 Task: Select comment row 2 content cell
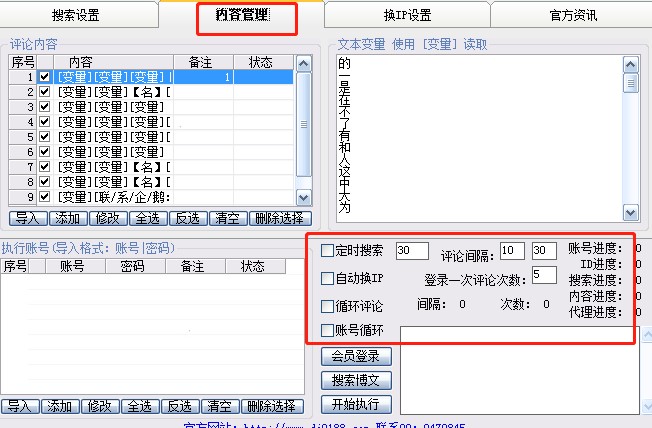point(114,92)
